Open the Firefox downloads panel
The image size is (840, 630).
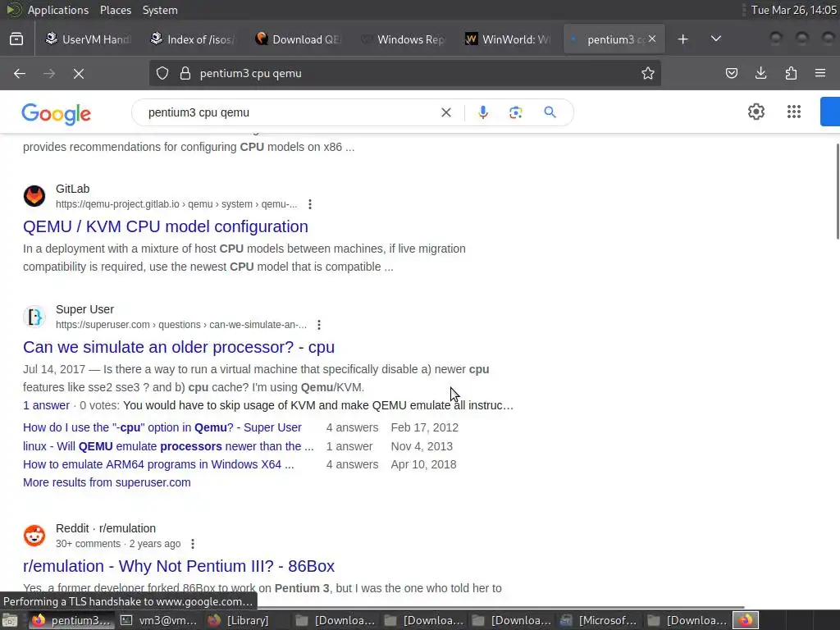click(760, 73)
